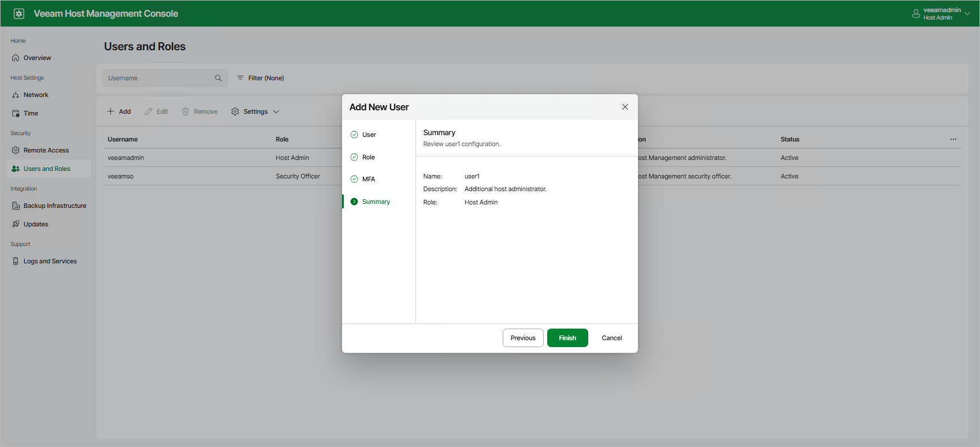Click the Security Officer role cell

click(298, 176)
